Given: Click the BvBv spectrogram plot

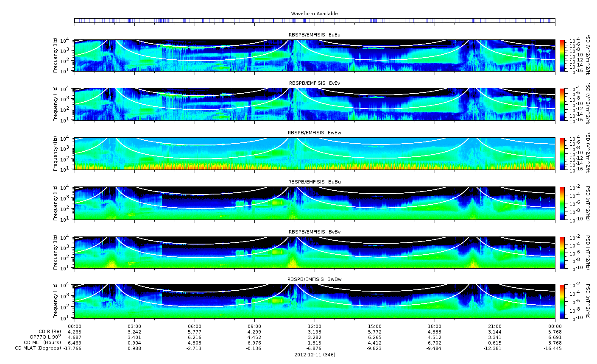Looking at the screenshot, I should (x=315, y=253).
